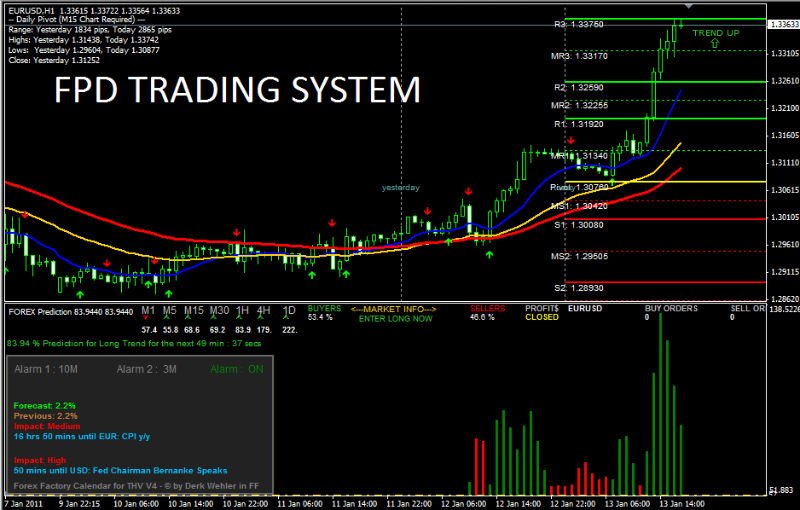Click the 'Alarm 2 : 3M' setting
This screenshot has height=510, width=800.
tap(146, 369)
